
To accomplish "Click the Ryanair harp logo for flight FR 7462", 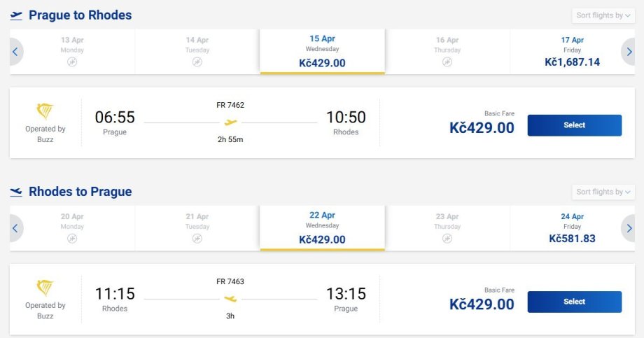I will pyautogui.click(x=45, y=111).
